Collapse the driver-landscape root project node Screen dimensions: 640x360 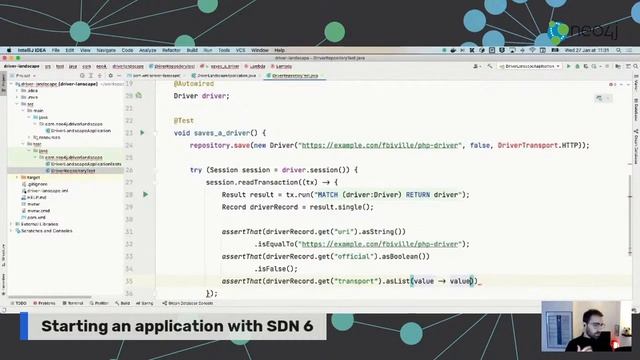pyautogui.click(x=11, y=84)
